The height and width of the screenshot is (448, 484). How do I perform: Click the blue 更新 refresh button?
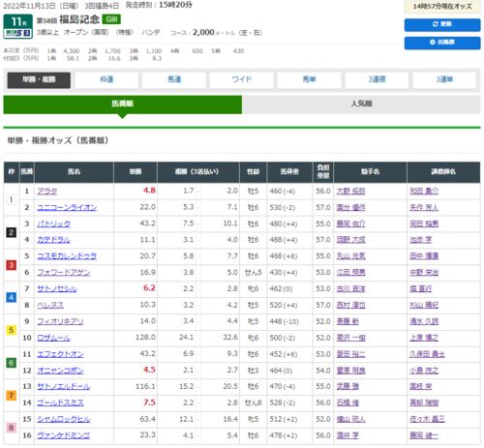click(442, 24)
